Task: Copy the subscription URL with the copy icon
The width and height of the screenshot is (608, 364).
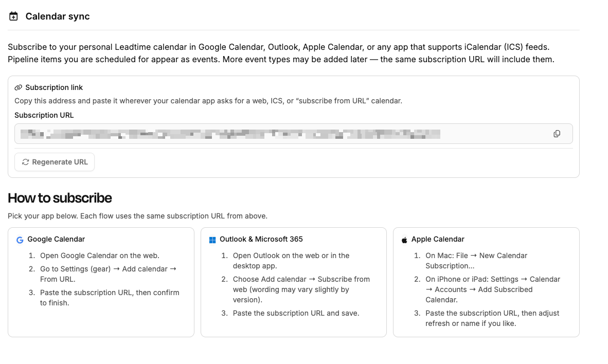Action: coord(557,134)
